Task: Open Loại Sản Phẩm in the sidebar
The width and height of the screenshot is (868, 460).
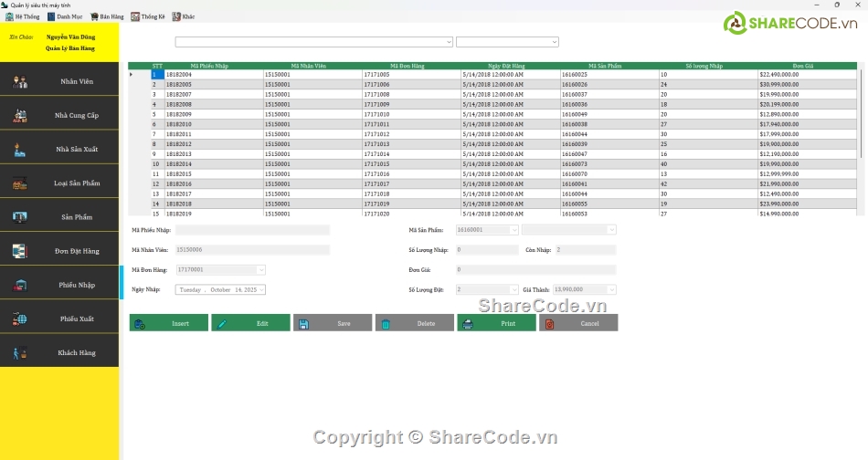Action: click(x=59, y=183)
